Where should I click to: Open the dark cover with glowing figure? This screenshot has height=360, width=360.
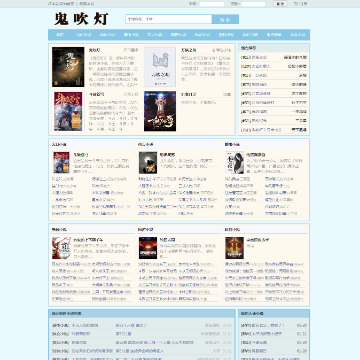click(x=160, y=111)
